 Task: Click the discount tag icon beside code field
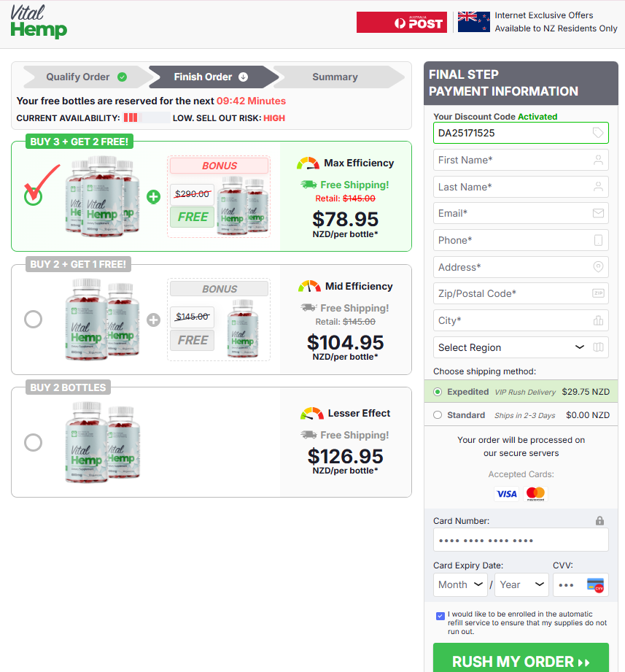[598, 133]
